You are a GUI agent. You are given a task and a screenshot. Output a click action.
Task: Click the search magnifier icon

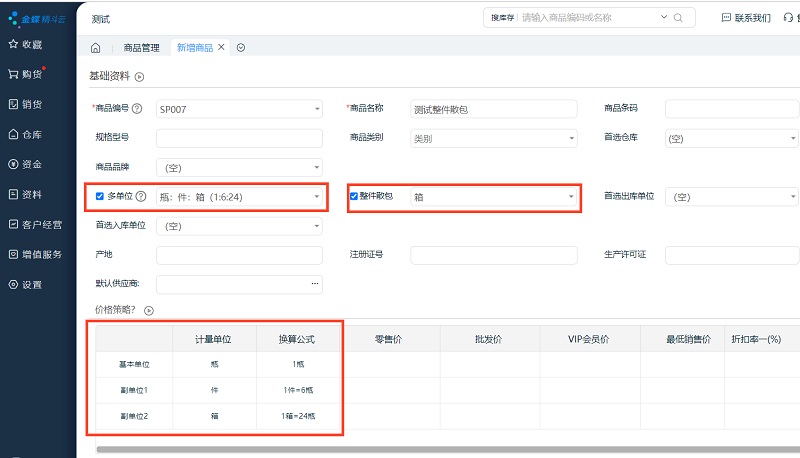point(678,18)
